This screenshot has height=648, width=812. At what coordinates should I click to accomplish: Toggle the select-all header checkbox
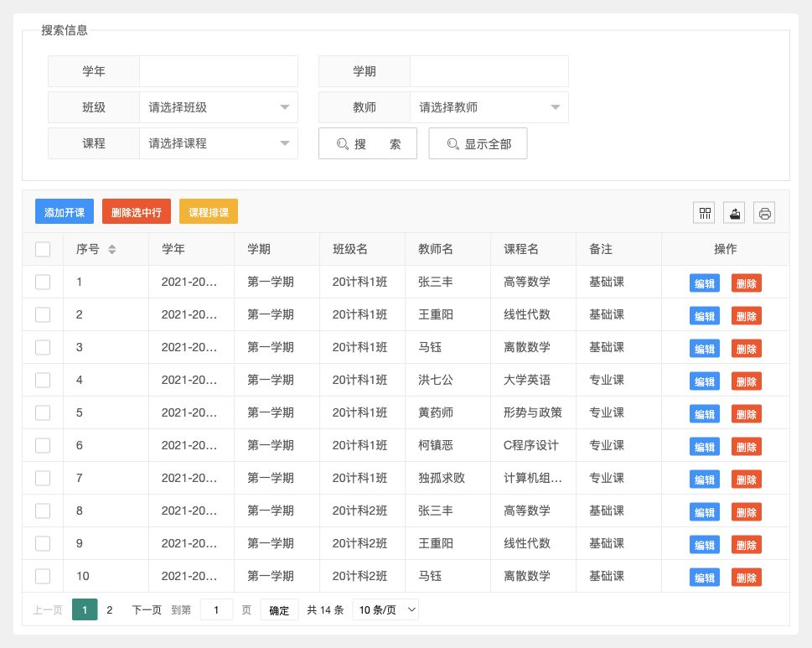click(43, 249)
